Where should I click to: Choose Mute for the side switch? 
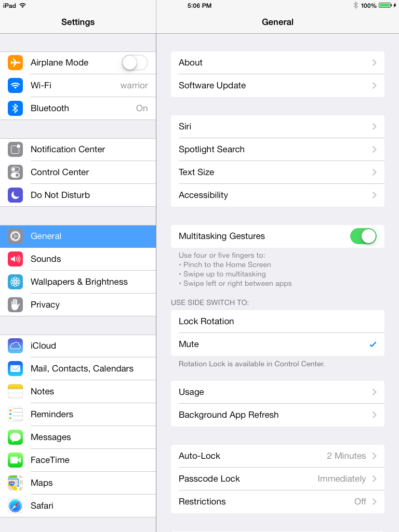tap(277, 344)
